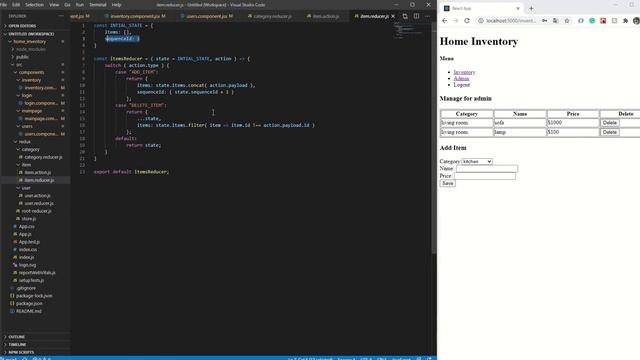Click the Split Editor icon
Screen dimensions: 640x360
(x=416, y=16)
